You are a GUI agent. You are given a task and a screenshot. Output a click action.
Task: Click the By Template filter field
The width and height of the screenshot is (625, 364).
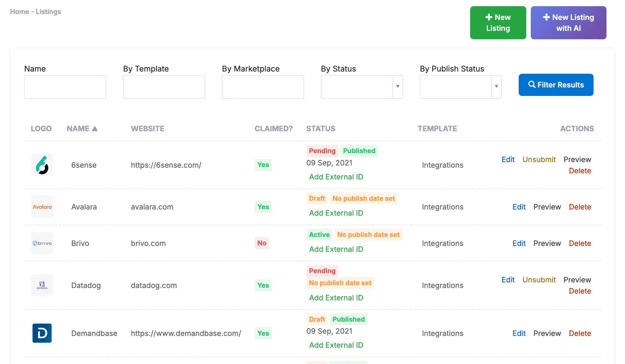click(x=164, y=87)
